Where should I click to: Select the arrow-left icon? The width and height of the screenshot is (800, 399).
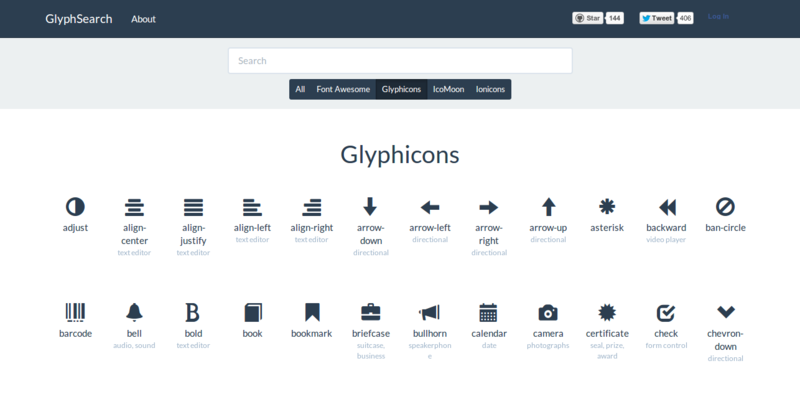(x=430, y=207)
